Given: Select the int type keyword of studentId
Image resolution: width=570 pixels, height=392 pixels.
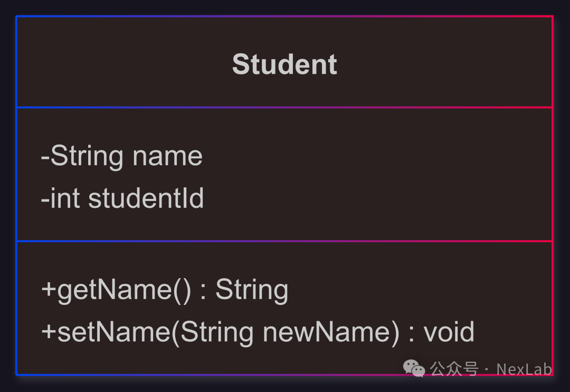Looking at the screenshot, I should [65, 198].
